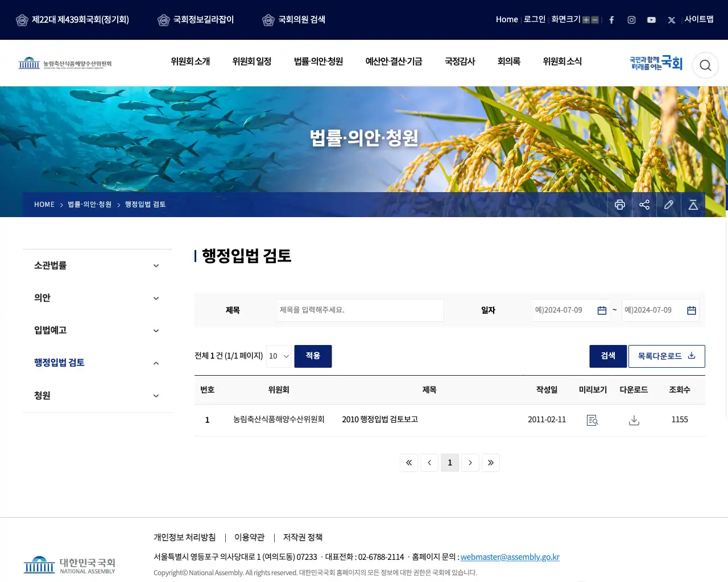Image resolution: width=728 pixels, height=582 pixels.
Task: Click the scroll-to-top icon in breadcrumb bar
Action: coord(693,205)
